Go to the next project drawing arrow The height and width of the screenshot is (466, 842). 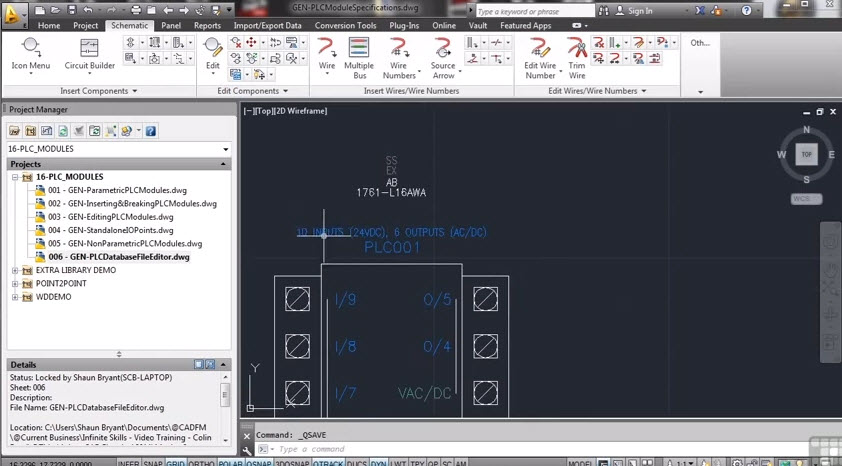click(184, 10)
